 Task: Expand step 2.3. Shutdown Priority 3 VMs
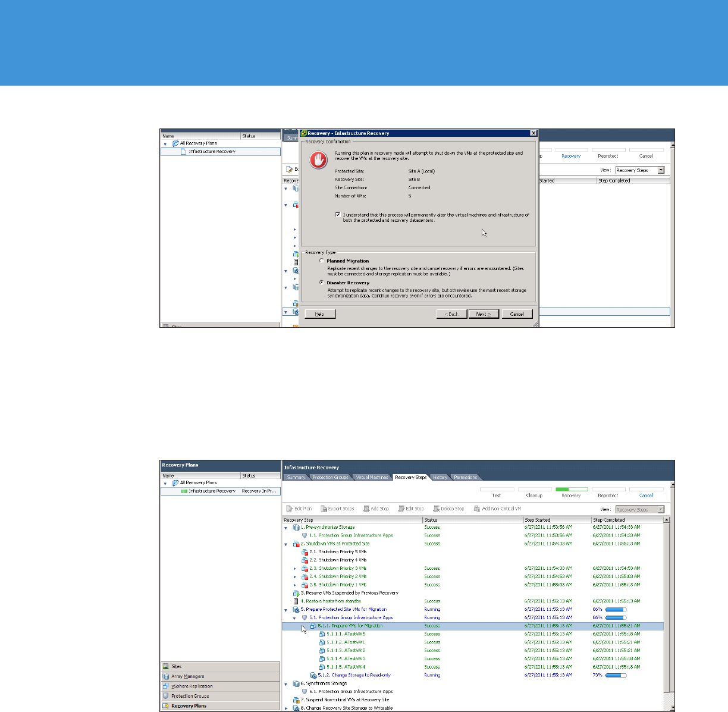295,569
